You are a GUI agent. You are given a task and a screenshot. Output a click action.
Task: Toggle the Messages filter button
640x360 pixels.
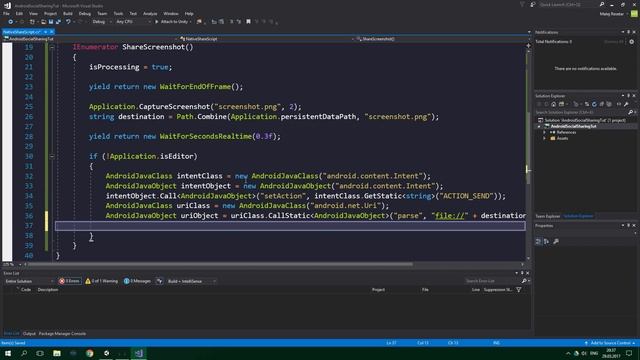(x=137, y=281)
